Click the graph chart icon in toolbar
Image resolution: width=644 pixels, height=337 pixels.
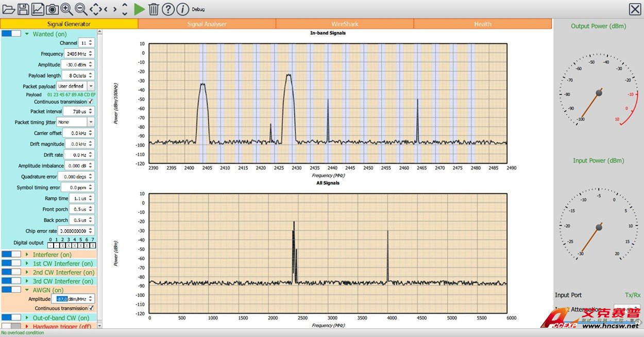click(38, 9)
